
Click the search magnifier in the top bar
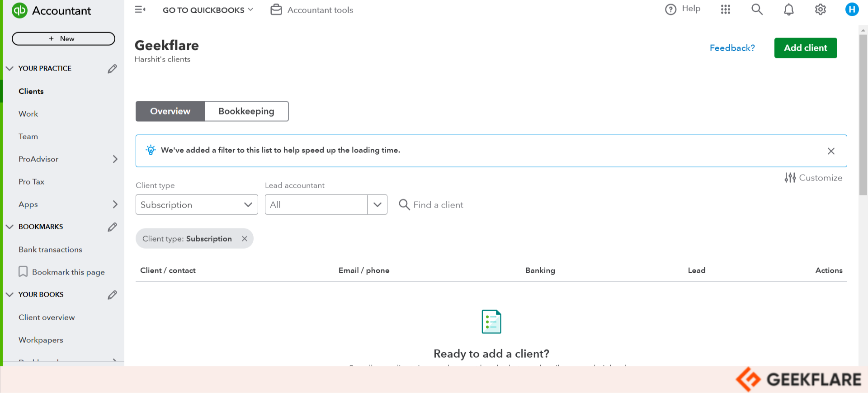(x=757, y=9)
